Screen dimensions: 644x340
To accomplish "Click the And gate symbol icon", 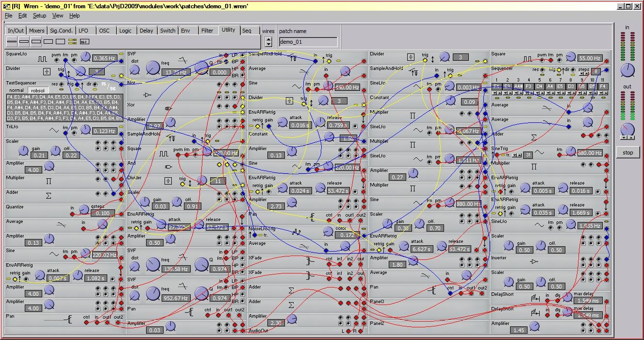I will click(168, 167).
